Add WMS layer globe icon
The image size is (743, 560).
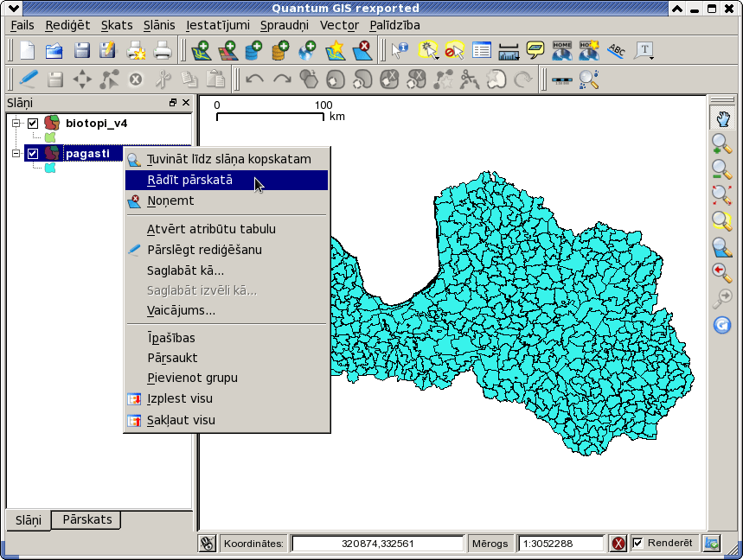click(x=308, y=50)
